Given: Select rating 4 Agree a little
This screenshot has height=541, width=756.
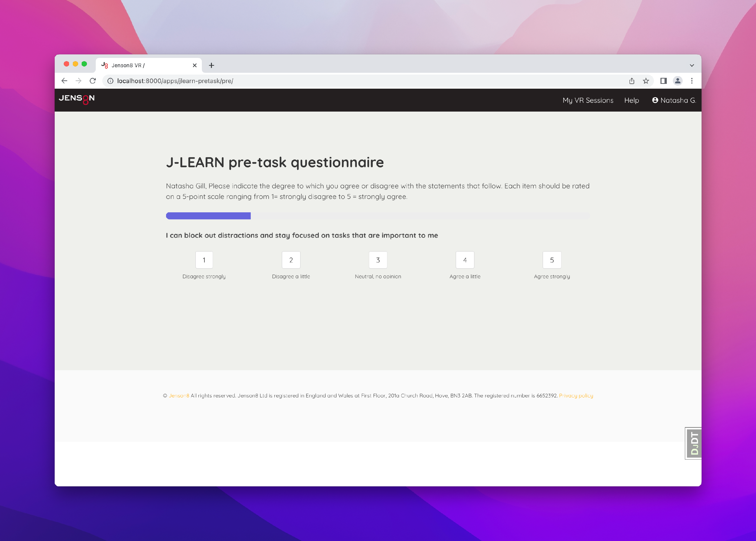Looking at the screenshot, I should coord(465,260).
